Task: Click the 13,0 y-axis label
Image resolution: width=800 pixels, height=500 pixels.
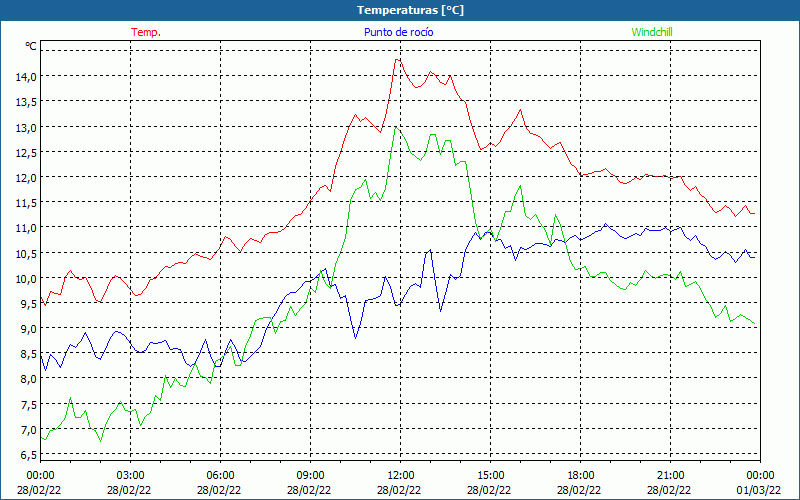Action: pyautogui.click(x=27, y=128)
